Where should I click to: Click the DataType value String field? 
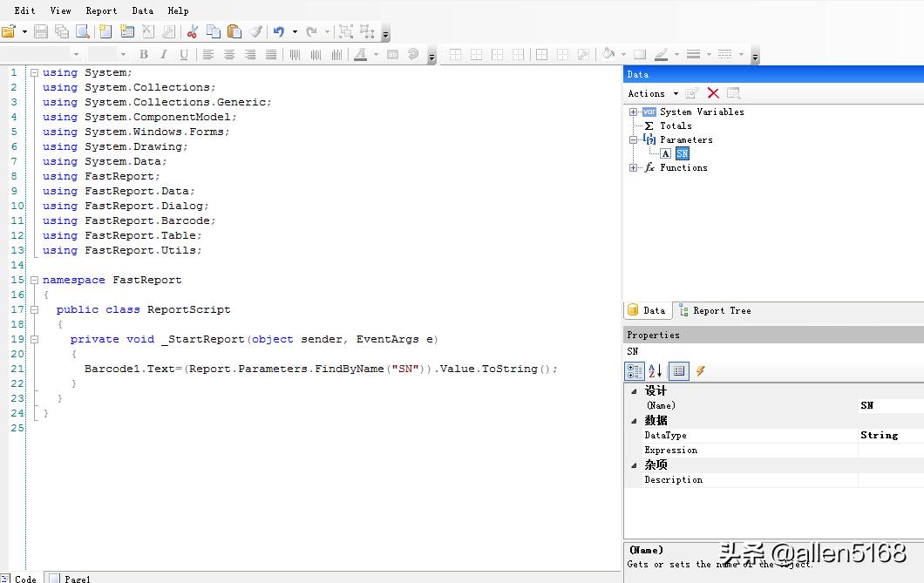pos(891,435)
